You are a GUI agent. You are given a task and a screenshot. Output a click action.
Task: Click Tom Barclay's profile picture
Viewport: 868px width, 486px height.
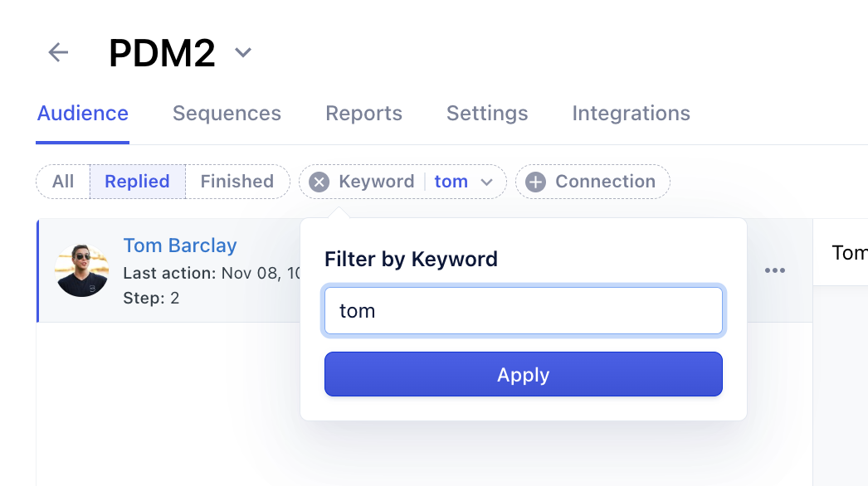(x=81, y=270)
